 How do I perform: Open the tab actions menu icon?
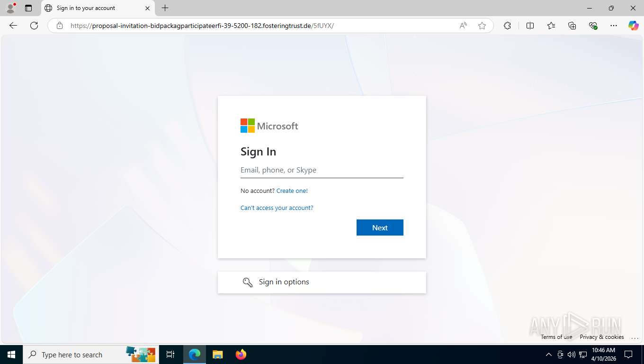tap(28, 8)
